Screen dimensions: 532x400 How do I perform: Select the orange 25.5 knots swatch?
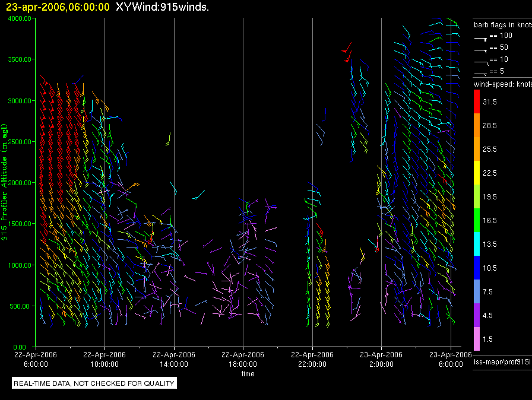coord(477,149)
